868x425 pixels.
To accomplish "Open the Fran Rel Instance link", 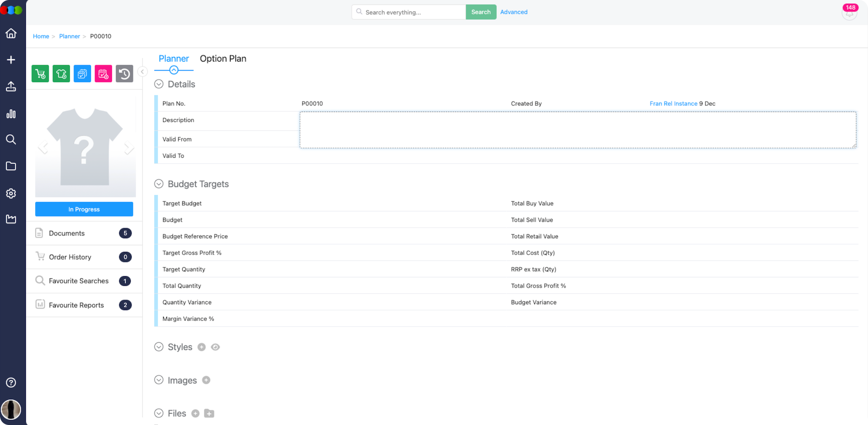I will 673,104.
